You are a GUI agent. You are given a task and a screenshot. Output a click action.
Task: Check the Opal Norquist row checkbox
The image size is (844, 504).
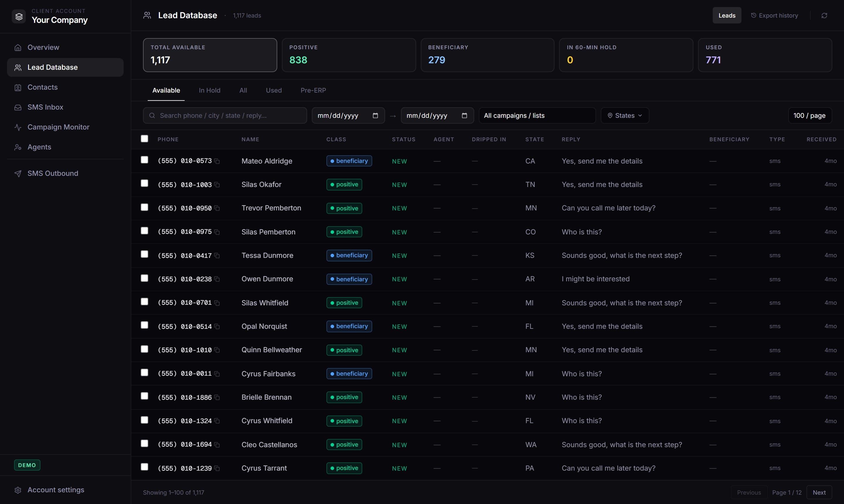144,325
